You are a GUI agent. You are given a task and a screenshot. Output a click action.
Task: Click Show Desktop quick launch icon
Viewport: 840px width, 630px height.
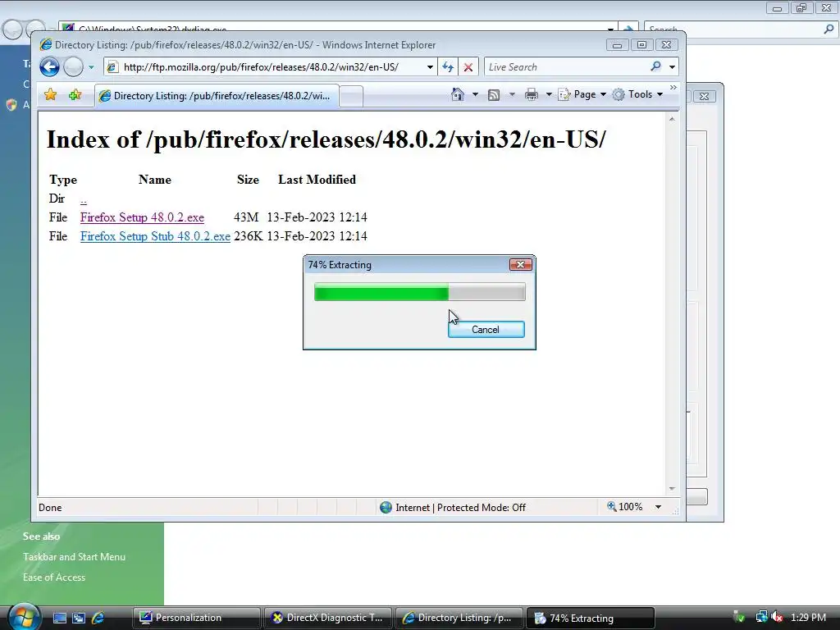click(59, 618)
